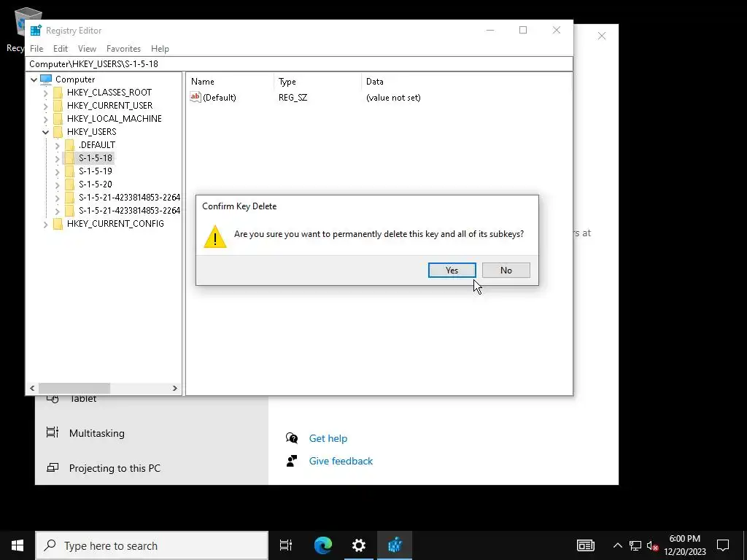This screenshot has height=560, width=747.
Task: Select the S-1-5-18 tree key
Action: [96, 157]
